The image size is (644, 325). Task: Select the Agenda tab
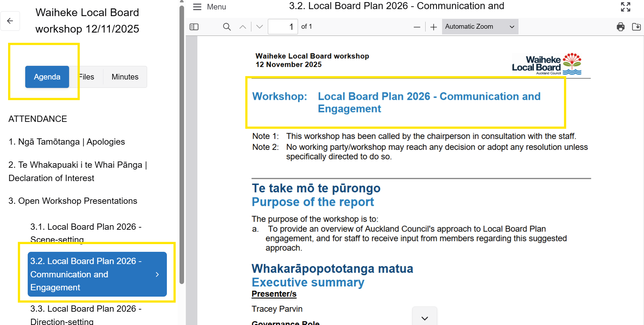tap(47, 77)
